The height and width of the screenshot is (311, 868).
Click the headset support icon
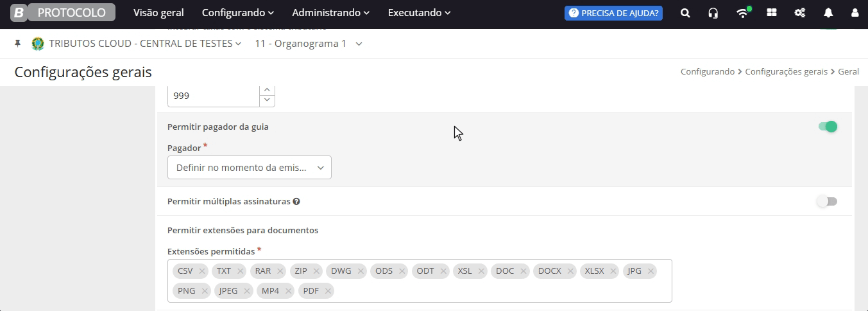(713, 13)
